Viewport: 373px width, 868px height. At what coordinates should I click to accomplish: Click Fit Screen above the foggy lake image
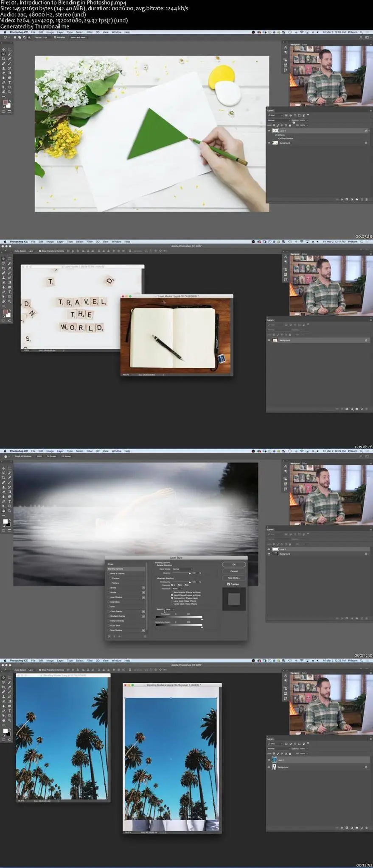(51, 456)
